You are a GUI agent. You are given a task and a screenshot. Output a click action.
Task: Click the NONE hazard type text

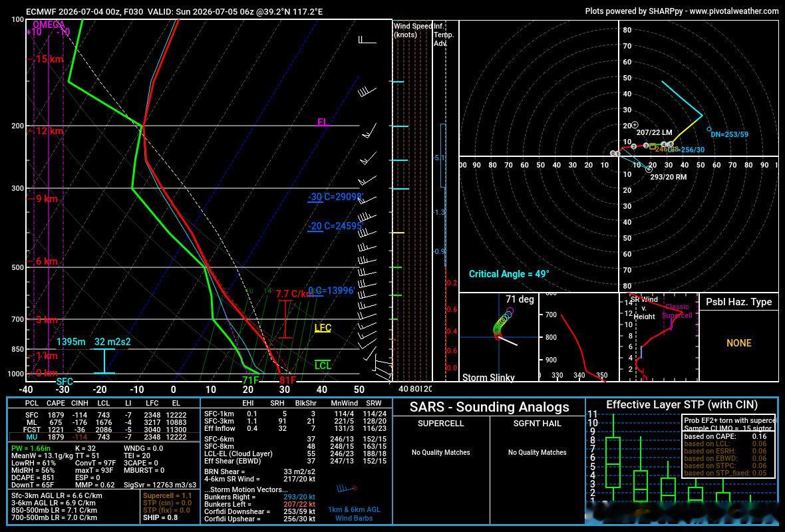tap(739, 343)
